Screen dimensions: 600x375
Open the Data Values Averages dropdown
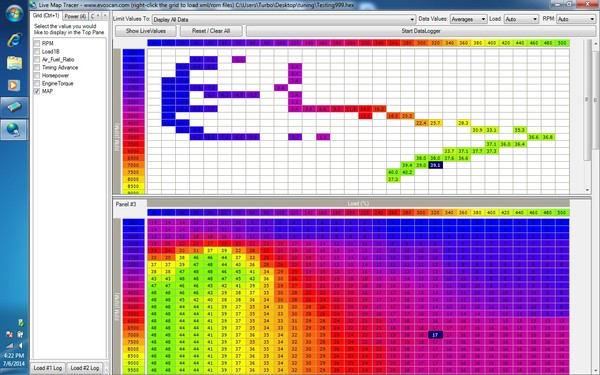(x=468, y=19)
